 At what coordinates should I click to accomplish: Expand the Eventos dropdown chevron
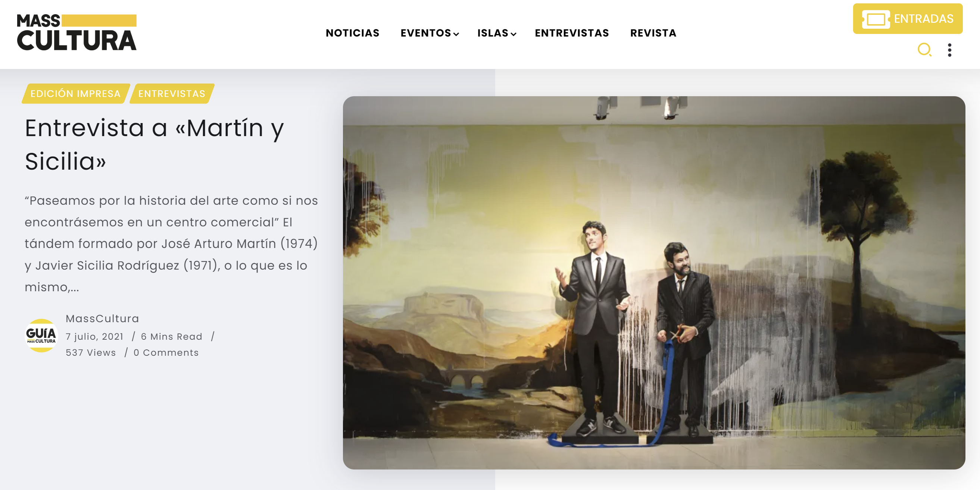pos(456,34)
